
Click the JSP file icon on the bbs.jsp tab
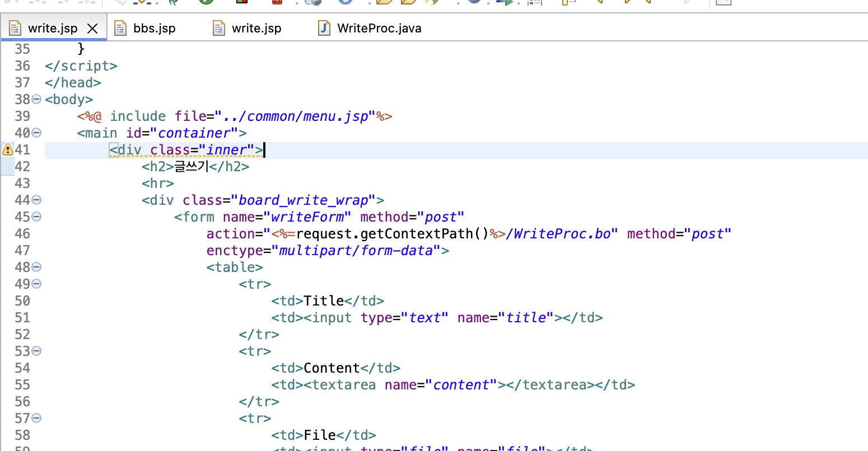click(120, 28)
